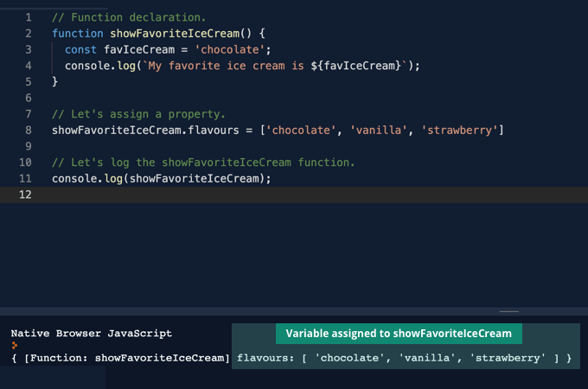Click the 'strawberry' string on line 8
This screenshot has height=389, width=588.
pyautogui.click(x=460, y=131)
